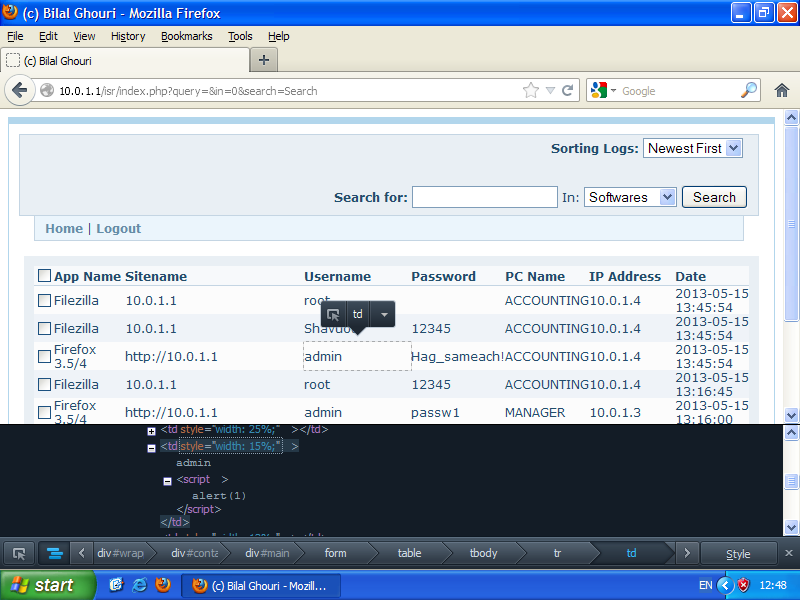The width and height of the screenshot is (800, 600).
Task: Open the Firefox Home page icon
Action: (x=782, y=91)
